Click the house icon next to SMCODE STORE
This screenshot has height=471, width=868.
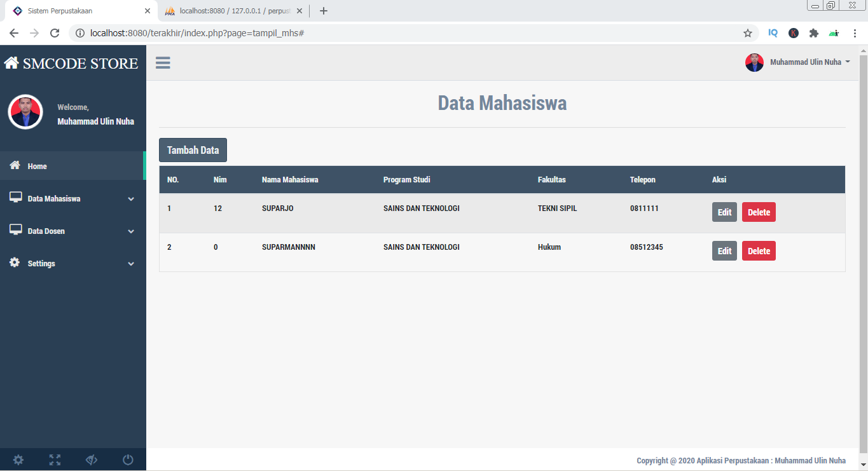click(x=11, y=62)
